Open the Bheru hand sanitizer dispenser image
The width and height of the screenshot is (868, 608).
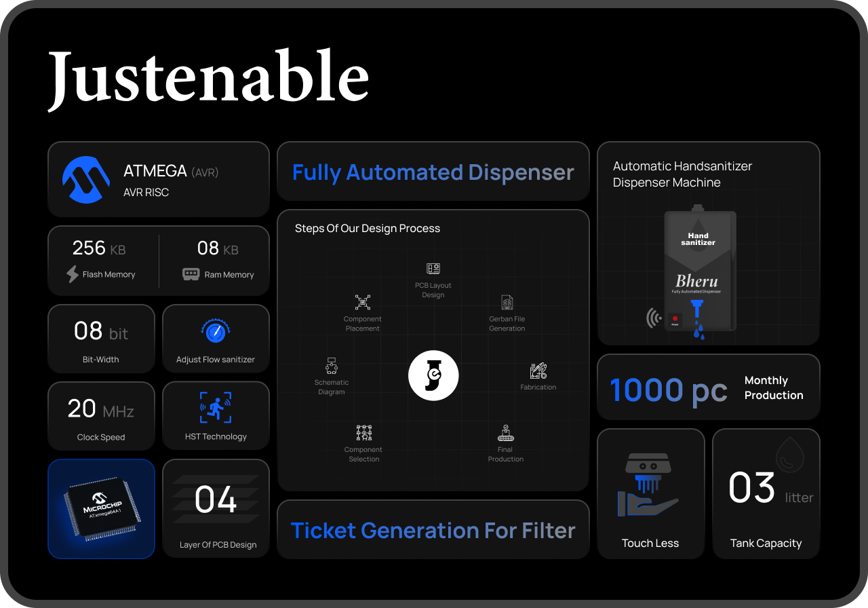pyautogui.click(x=700, y=272)
